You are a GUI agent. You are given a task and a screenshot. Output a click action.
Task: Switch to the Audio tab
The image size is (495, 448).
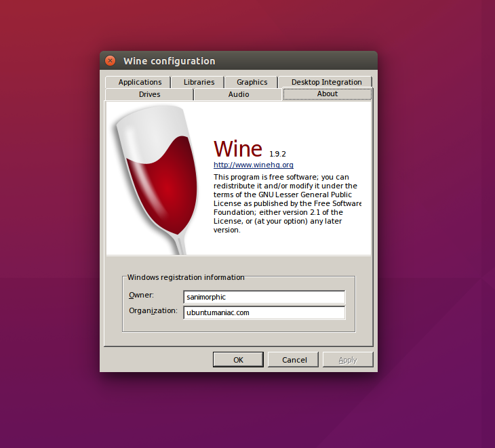[x=238, y=94]
